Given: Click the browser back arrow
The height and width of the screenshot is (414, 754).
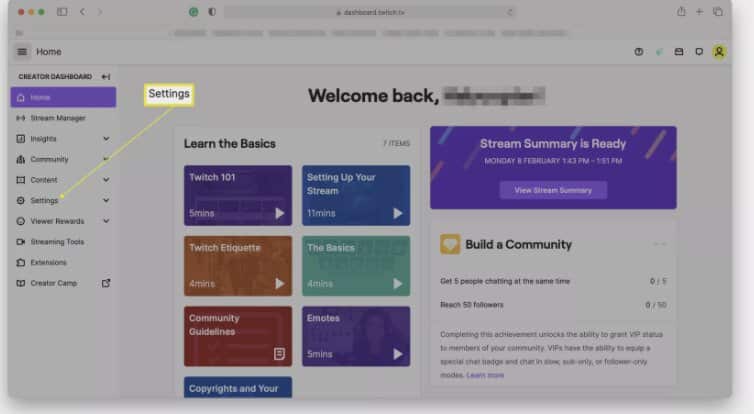Looking at the screenshot, I should [x=83, y=12].
